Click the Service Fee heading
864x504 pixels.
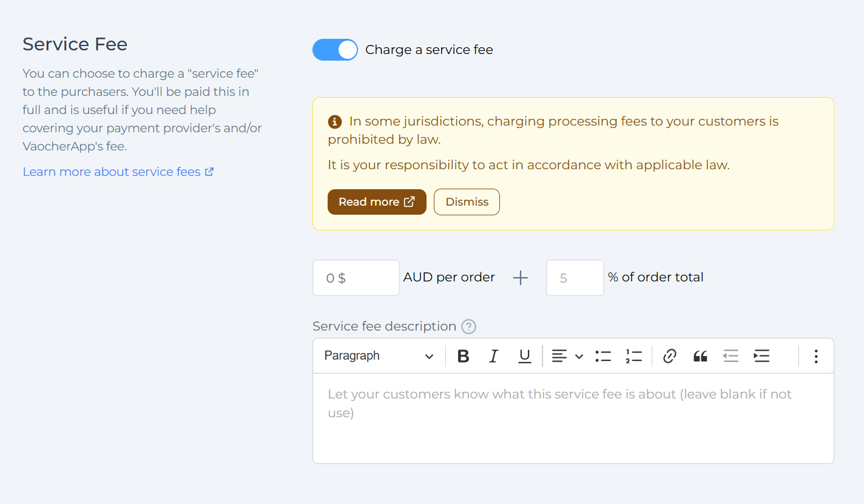click(x=75, y=44)
